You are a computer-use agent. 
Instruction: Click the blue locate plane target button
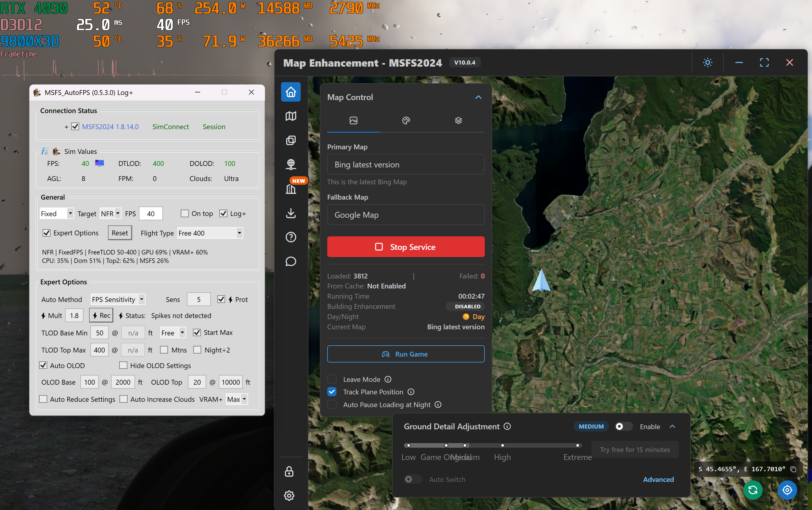click(787, 490)
